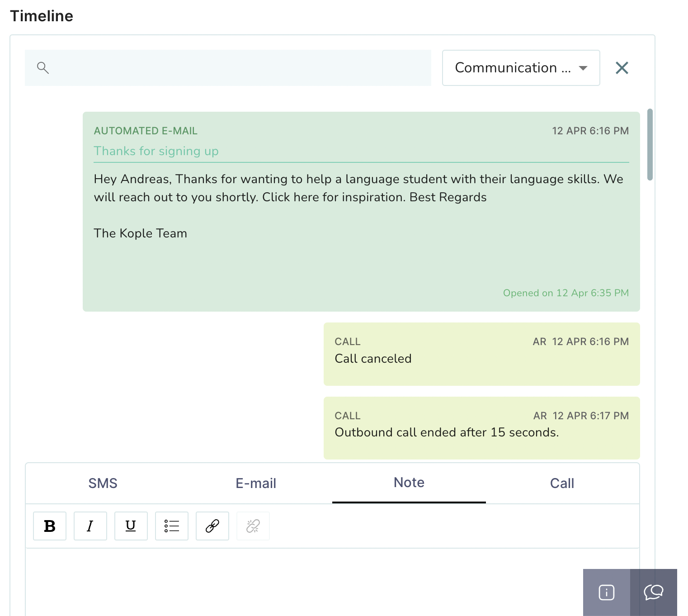The width and height of the screenshot is (688, 616).
Task: Open the 'Thanks for signing up' email subject
Action: coord(156,151)
